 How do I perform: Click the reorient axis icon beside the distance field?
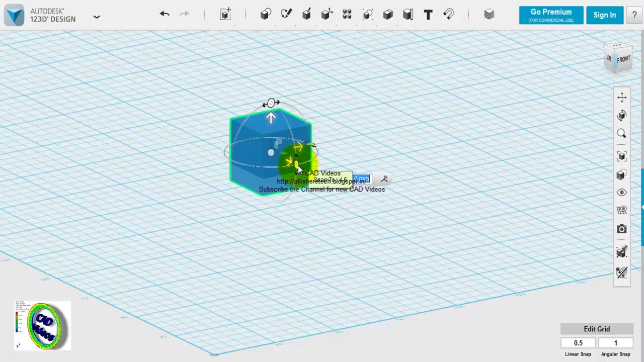[384, 179]
